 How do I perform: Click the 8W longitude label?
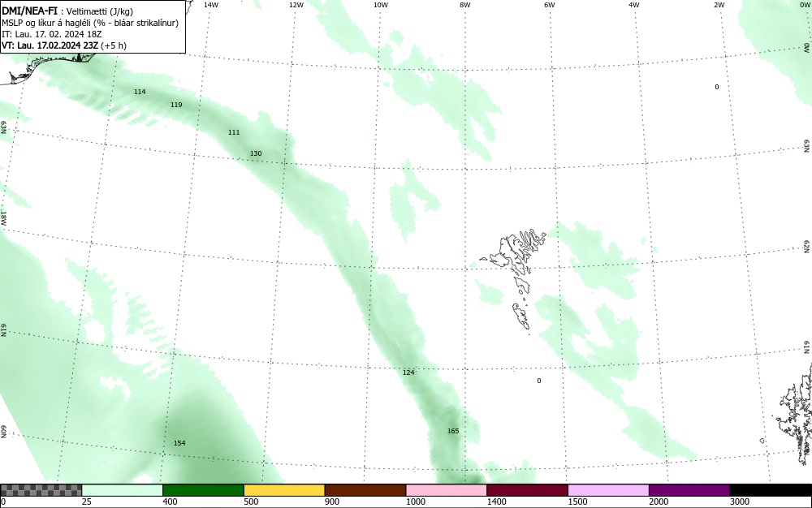click(465, 5)
